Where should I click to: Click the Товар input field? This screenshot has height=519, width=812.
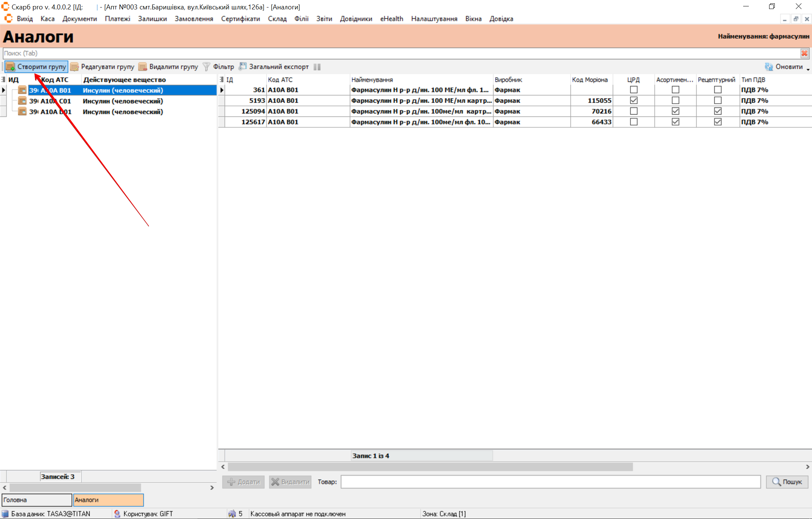click(x=550, y=482)
